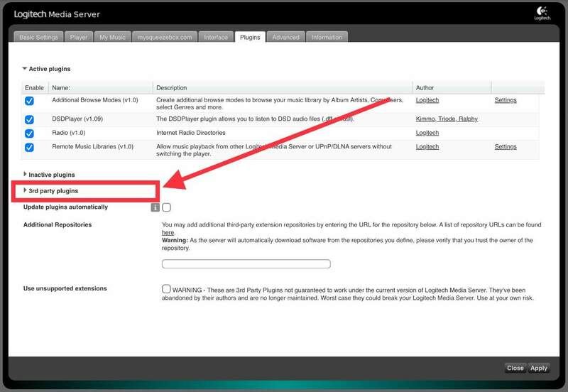Go to the Advanced tab
Screen dimensions: 568x392
286,37
